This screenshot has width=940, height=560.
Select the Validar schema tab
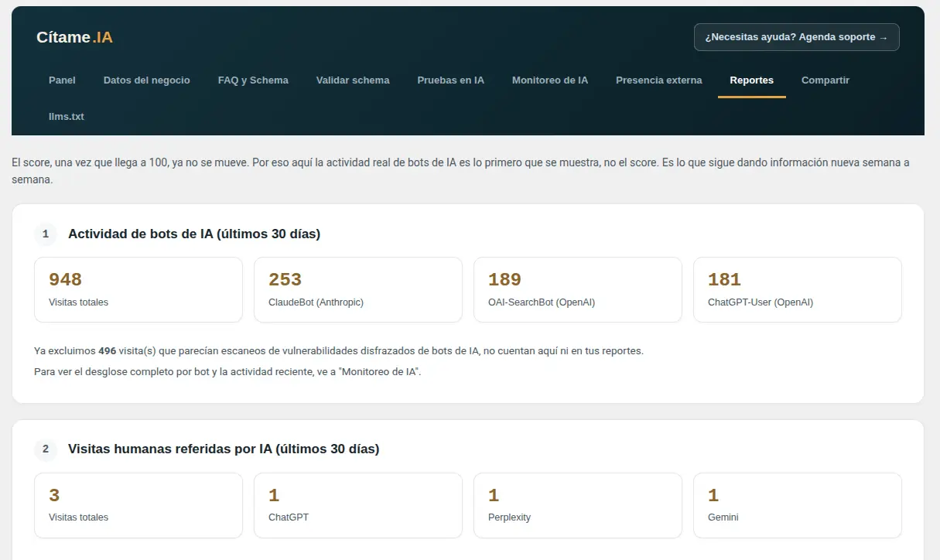coord(353,80)
